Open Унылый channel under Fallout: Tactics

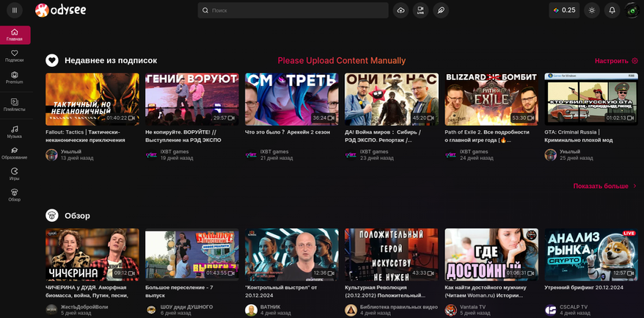point(71,152)
